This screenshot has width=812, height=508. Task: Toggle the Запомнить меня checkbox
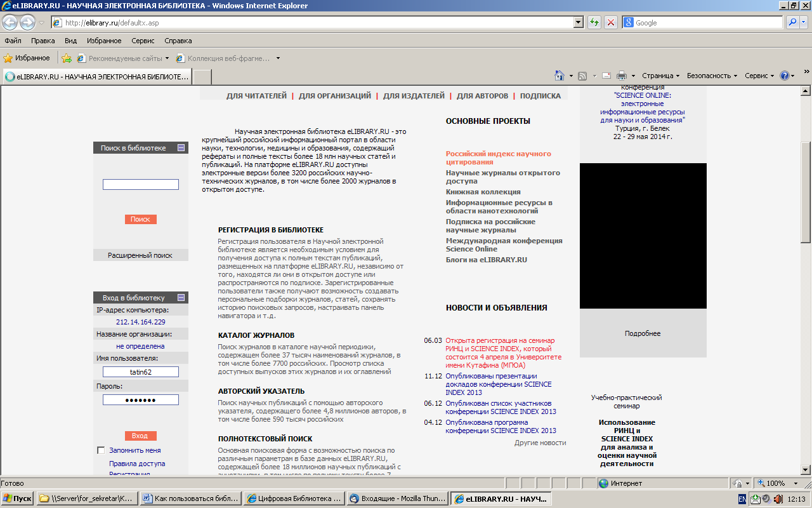[x=101, y=450]
